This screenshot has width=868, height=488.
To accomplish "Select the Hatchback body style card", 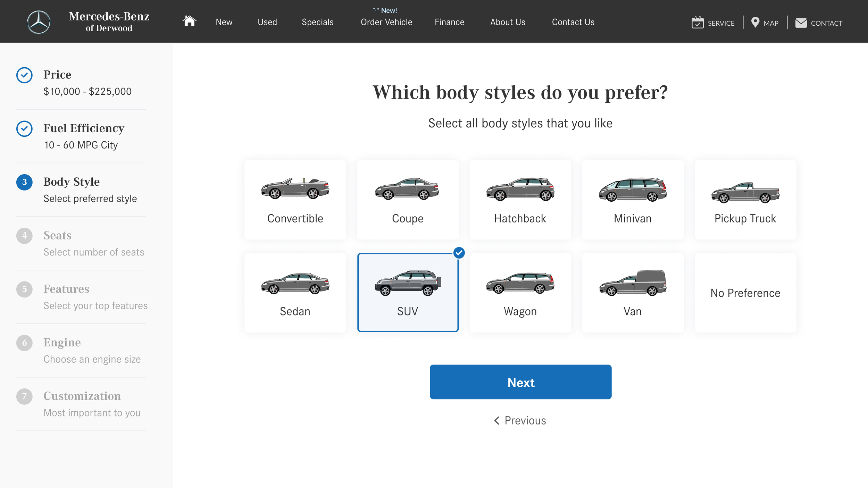I will [x=520, y=200].
